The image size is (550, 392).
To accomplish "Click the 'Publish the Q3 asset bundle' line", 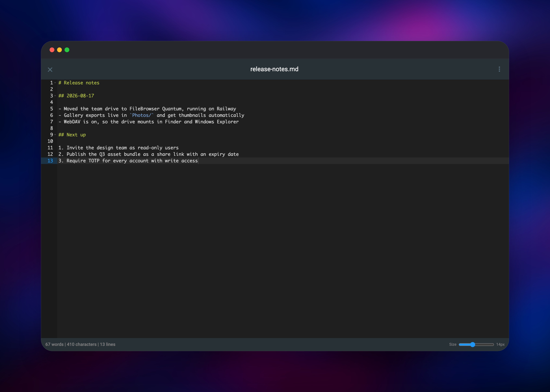I will pos(149,154).
